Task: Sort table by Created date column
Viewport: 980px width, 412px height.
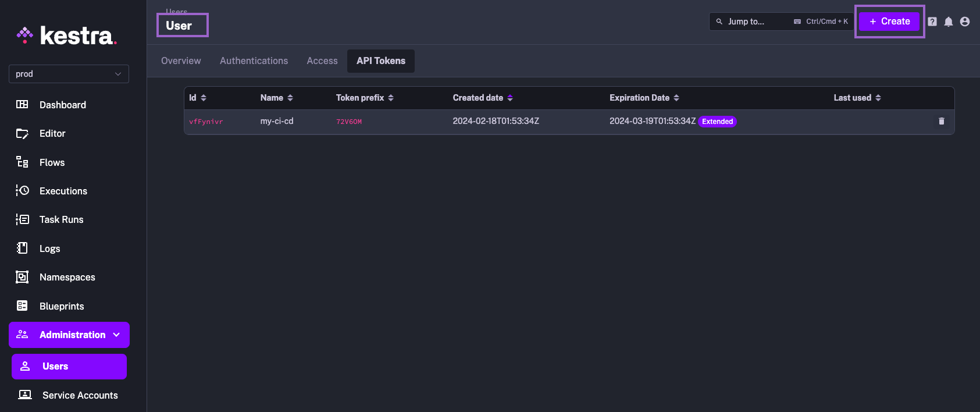Action: 482,98
